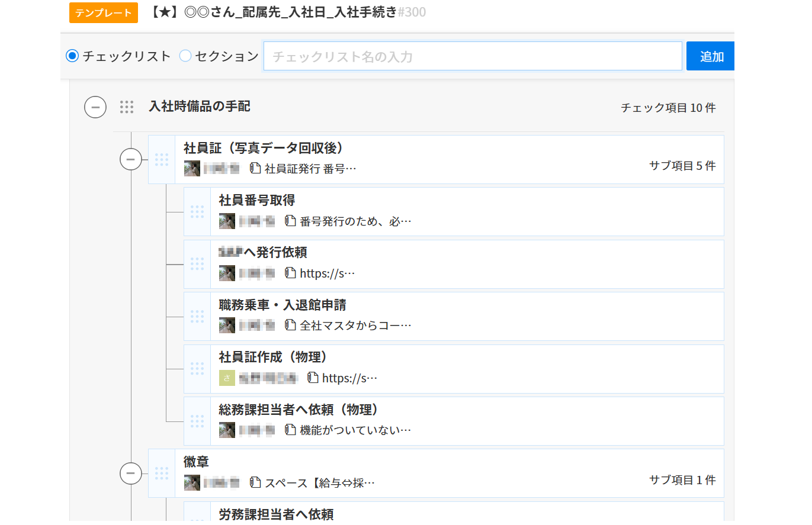Viewport: 812px width, 525px height.
Task: Click the memo icon in 徽章 row
Action: pyautogui.click(x=255, y=482)
